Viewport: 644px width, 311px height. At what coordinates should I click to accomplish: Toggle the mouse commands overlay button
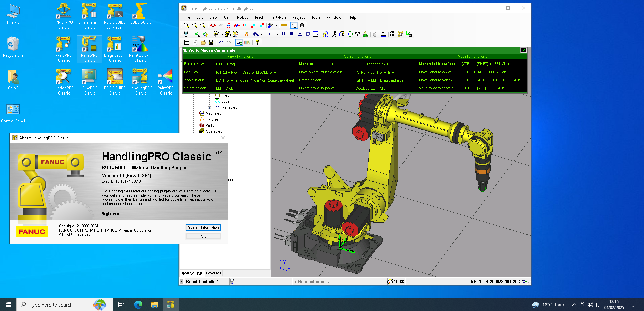pos(294,25)
